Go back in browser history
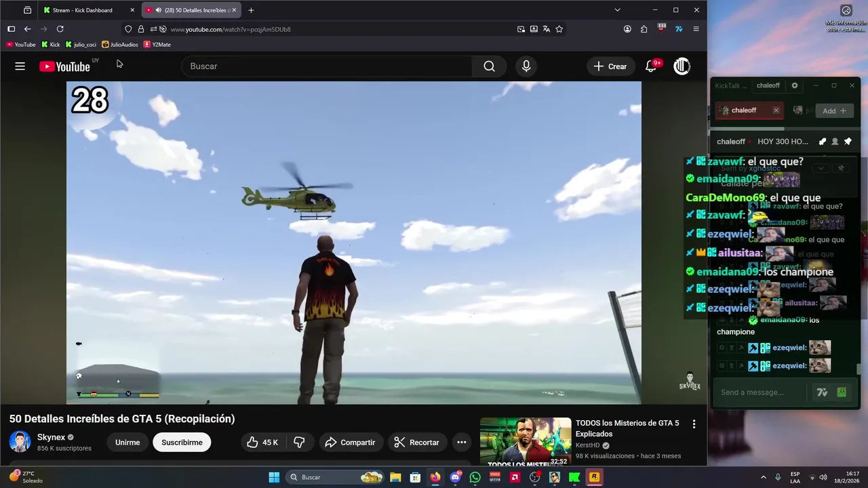The height and width of the screenshot is (488, 868). [x=27, y=29]
